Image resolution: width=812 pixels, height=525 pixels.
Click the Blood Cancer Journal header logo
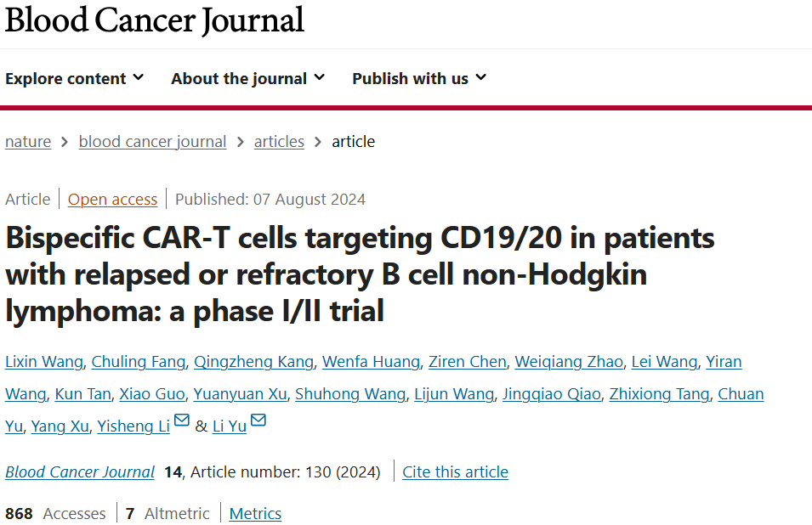click(x=154, y=20)
